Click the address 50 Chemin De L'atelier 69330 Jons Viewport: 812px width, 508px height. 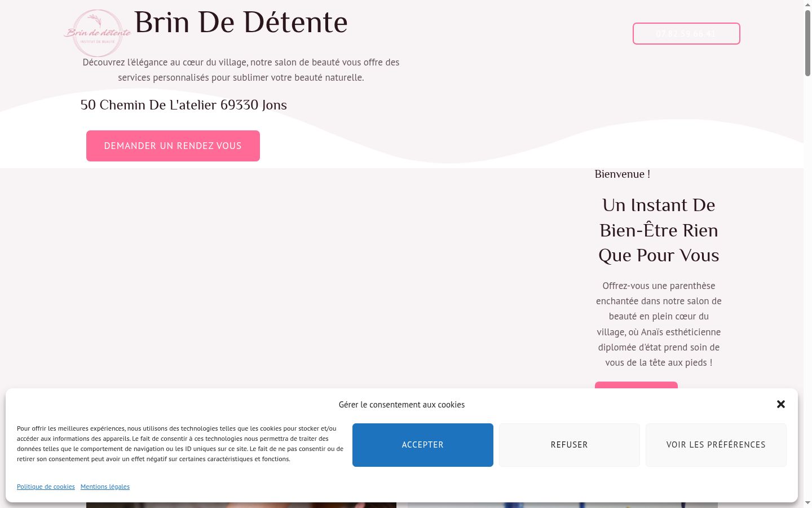click(x=184, y=105)
